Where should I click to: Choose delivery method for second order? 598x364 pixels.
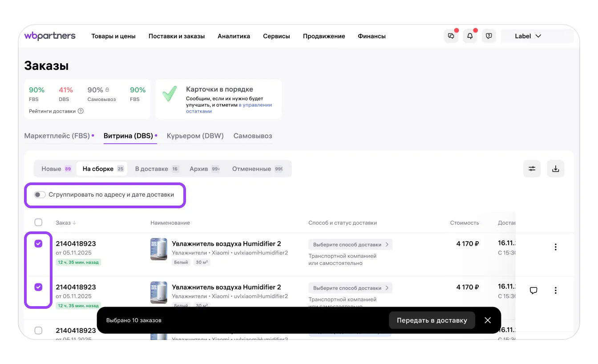[351, 288]
